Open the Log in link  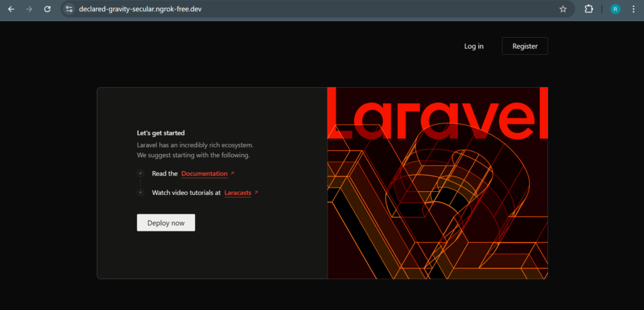tap(474, 47)
